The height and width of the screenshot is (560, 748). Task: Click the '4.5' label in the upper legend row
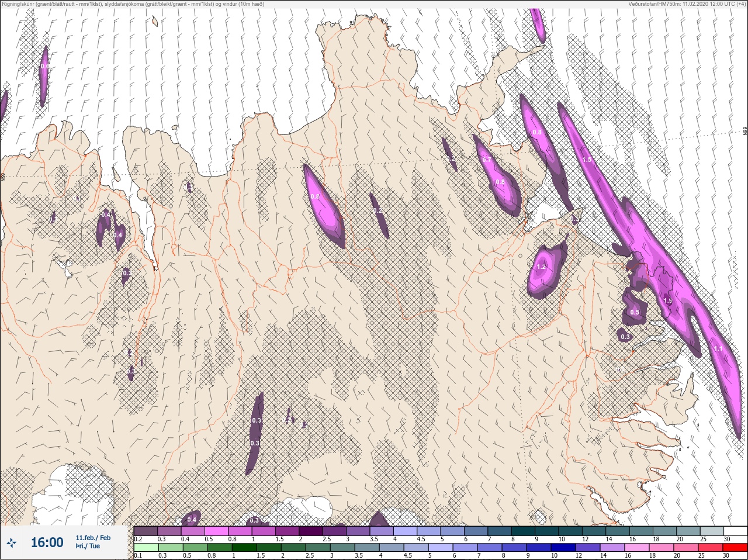pos(422,539)
